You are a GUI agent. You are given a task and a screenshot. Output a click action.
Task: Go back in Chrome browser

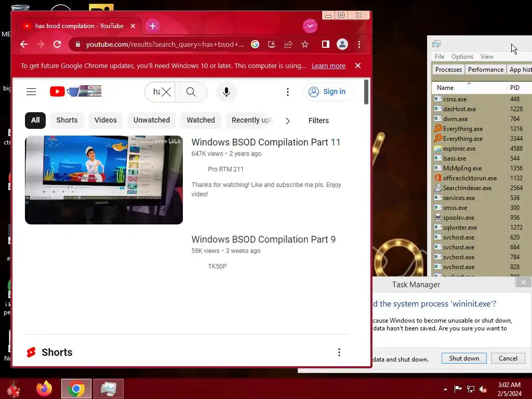[24, 44]
